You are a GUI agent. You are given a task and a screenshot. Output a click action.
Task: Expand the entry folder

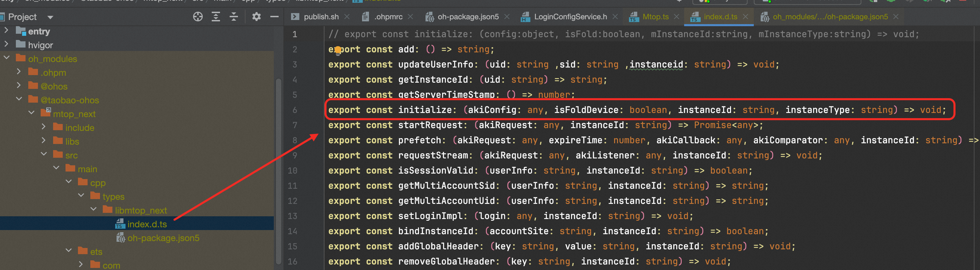click(x=6, y=31)
